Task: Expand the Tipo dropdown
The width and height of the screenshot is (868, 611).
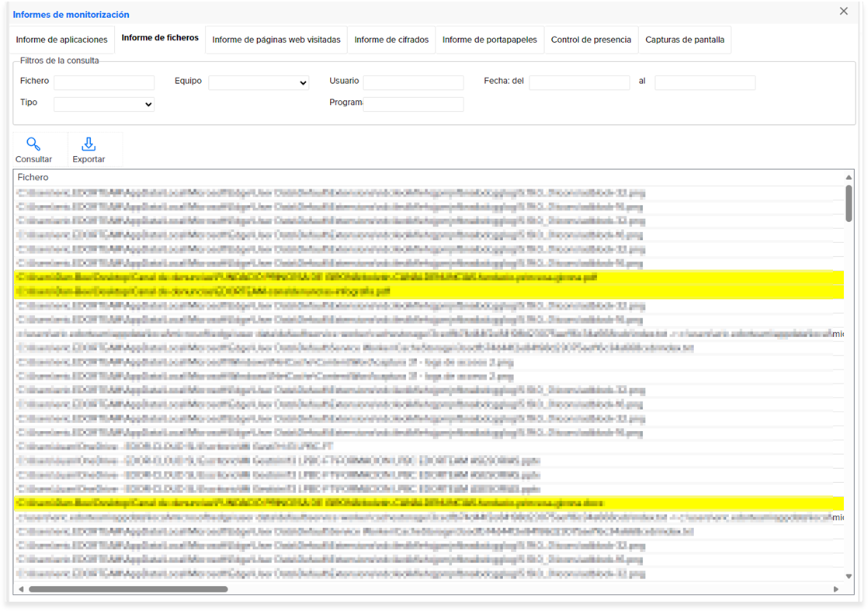Action: pos(103,104)
